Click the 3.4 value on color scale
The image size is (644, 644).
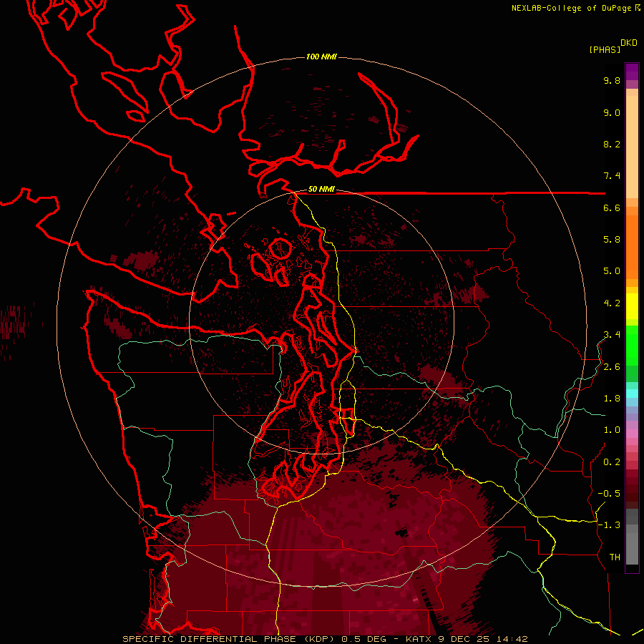612,335
